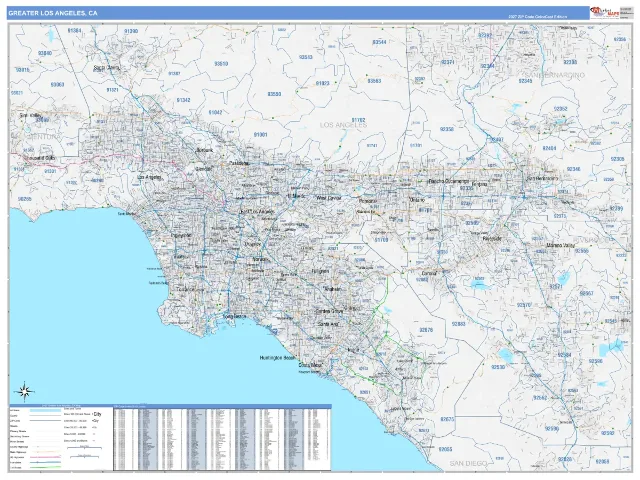640x480 pixels.
Task: Click the MarketMAPS logo
Action: [604, 12]
